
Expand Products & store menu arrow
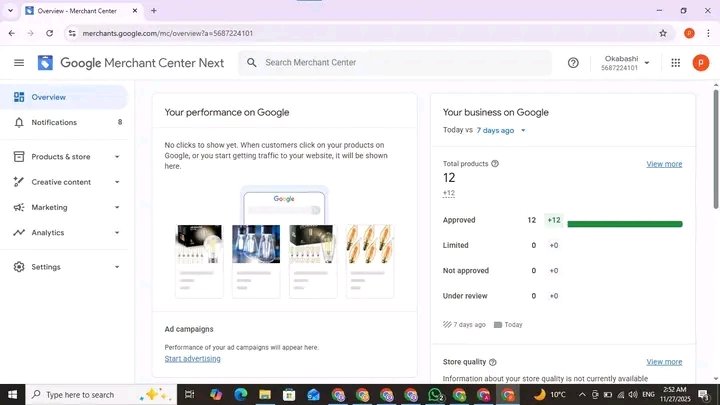click(x=117, y=157)
